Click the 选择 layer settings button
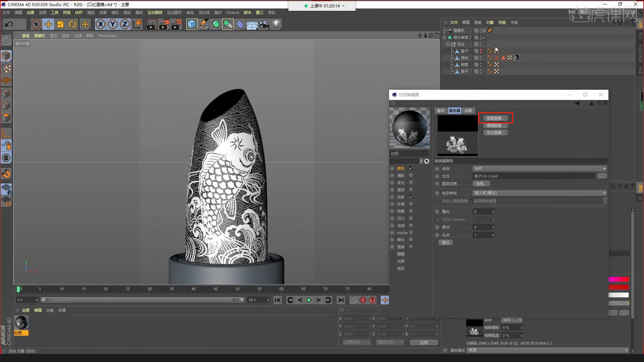The width and height of the screenshot is (644, 362). [x=481, y=184]
